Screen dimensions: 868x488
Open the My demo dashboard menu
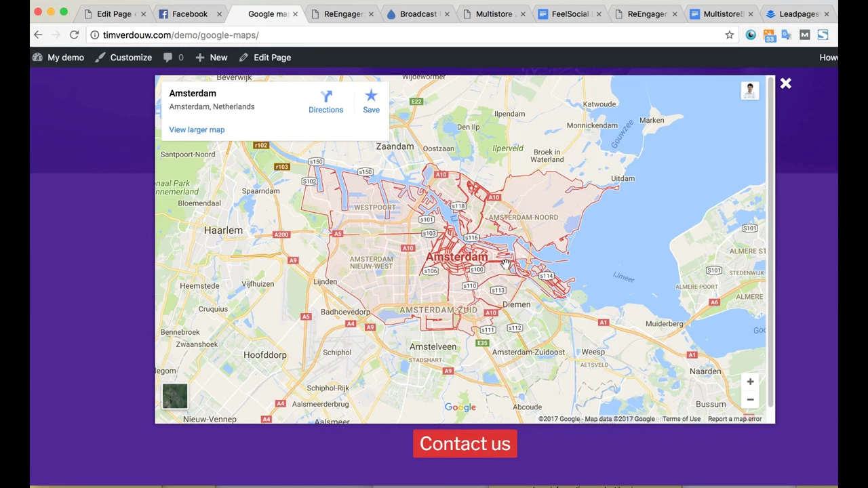(58, 58)
